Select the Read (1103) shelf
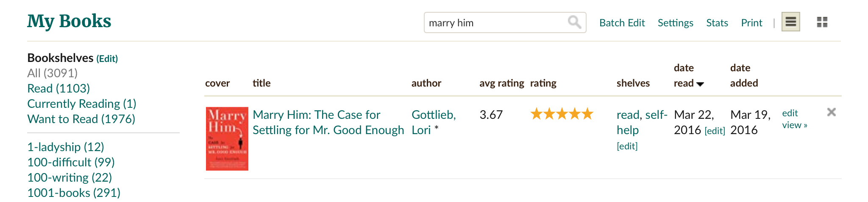 [58, 88]
